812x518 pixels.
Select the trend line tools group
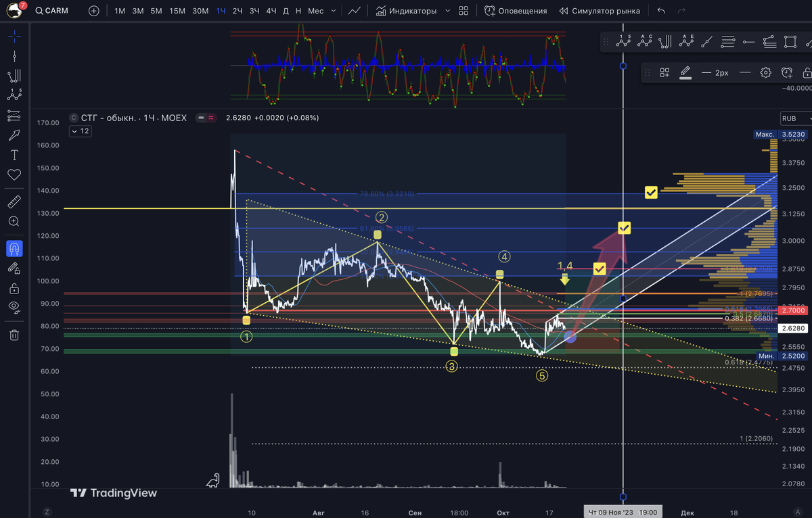coord(14,56)
